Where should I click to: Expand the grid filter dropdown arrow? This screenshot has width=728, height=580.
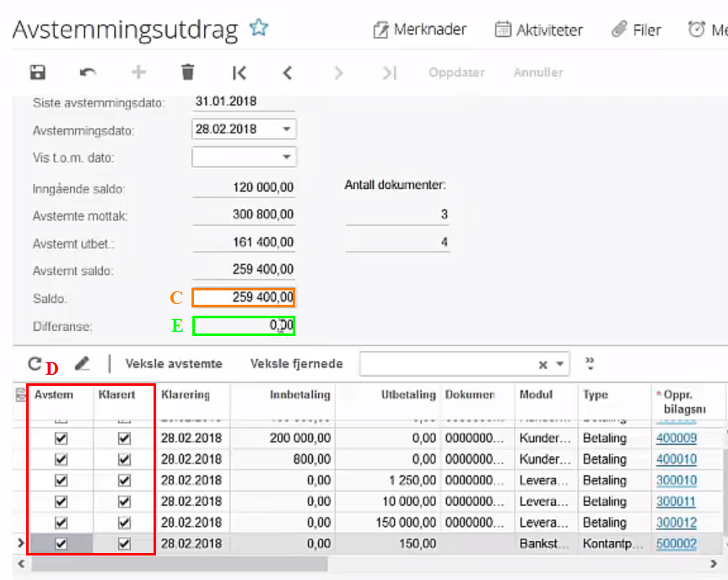point(560,364)
